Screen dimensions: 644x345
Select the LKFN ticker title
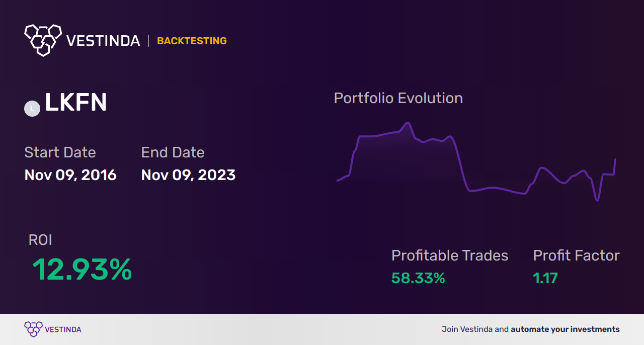pyautogui.click(x=76, y=103)
